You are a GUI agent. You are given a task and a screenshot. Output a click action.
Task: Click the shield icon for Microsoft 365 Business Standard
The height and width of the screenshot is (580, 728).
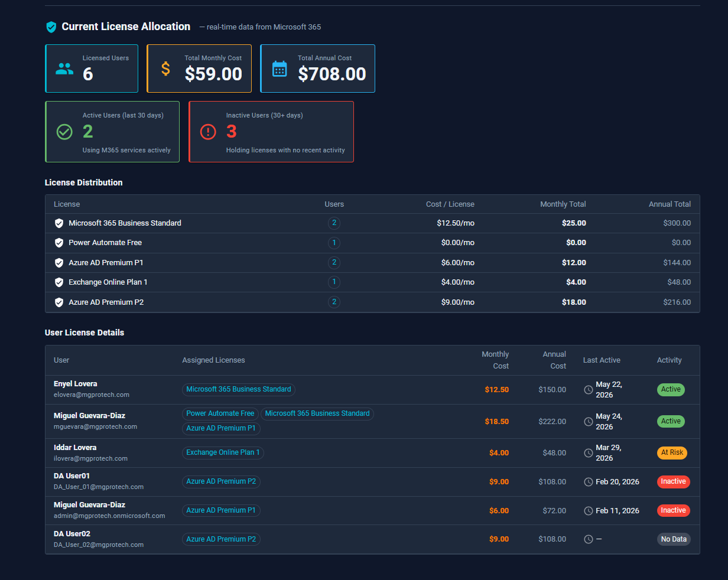click(x=59, y=223)
